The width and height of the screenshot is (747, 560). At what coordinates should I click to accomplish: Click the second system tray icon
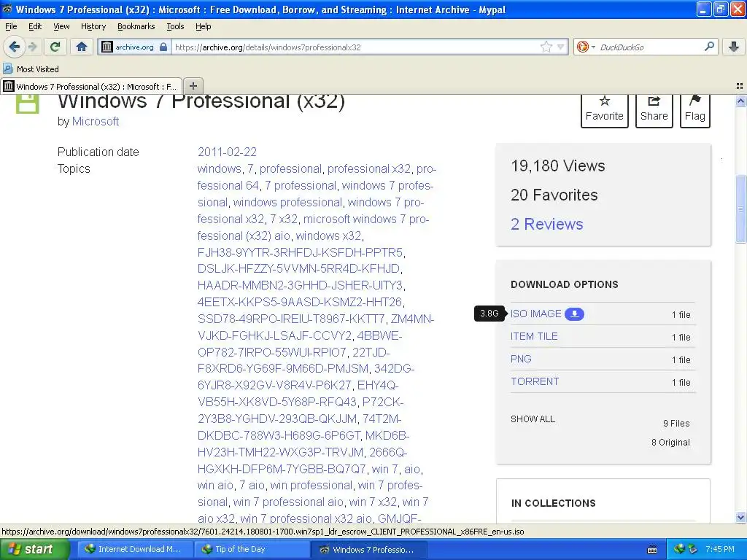[692, 549]
